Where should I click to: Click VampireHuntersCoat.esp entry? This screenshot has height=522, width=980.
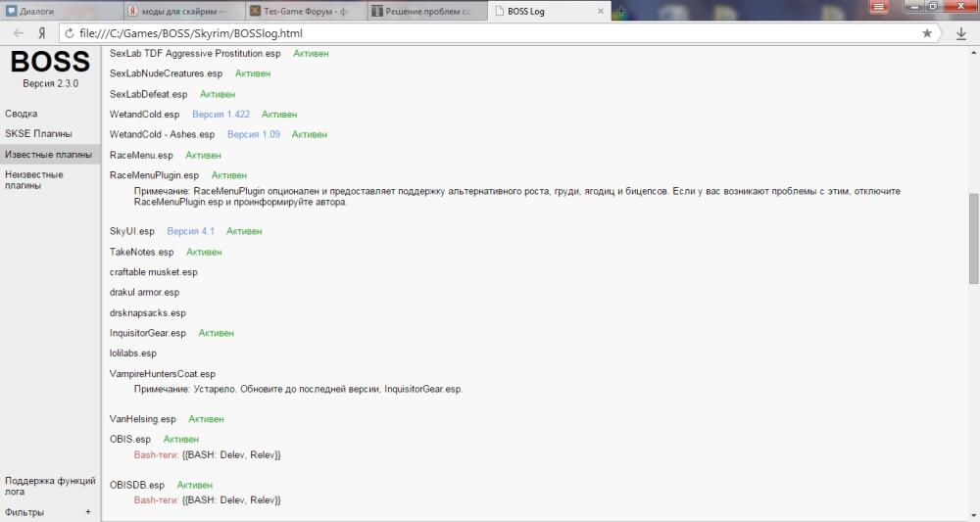163,374
